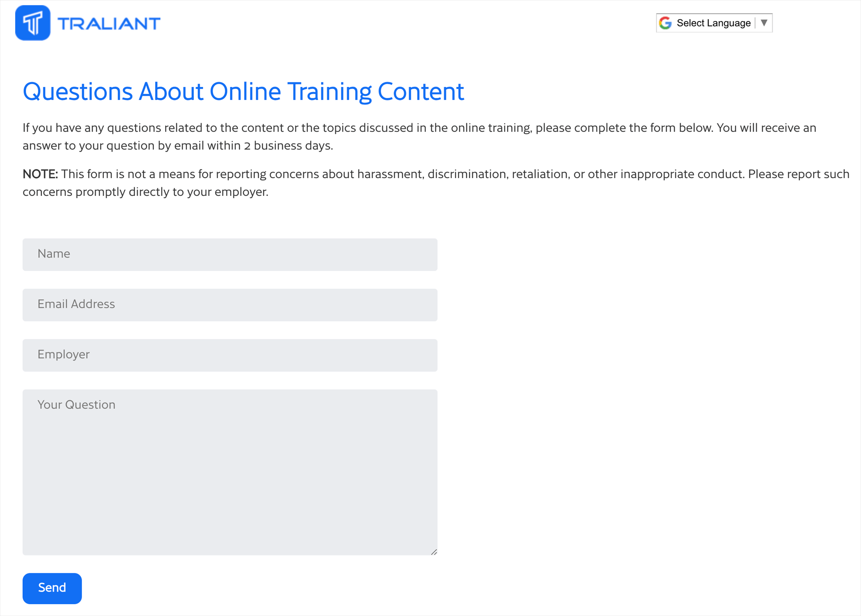
Task: Select the Employer text field
Action: tap(230, 355)
